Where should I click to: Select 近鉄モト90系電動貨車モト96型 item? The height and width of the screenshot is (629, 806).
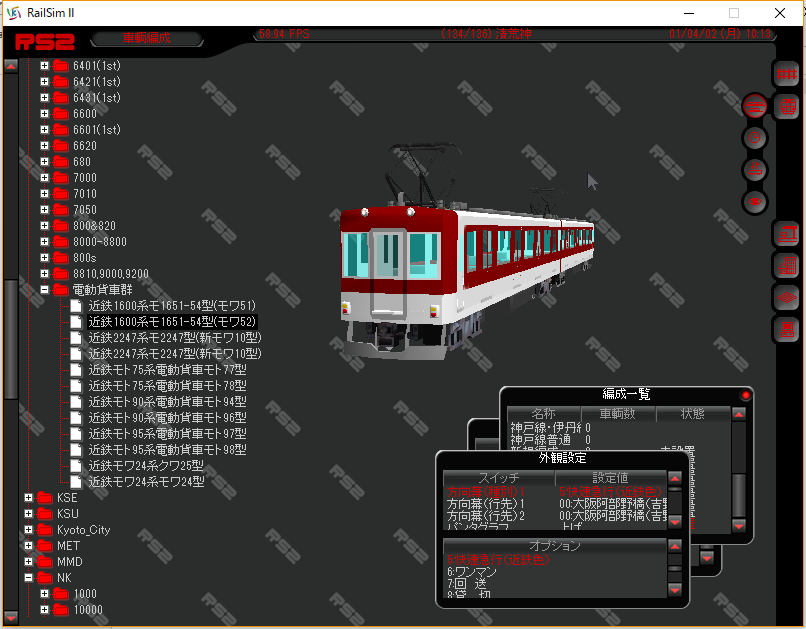(167, 417)
